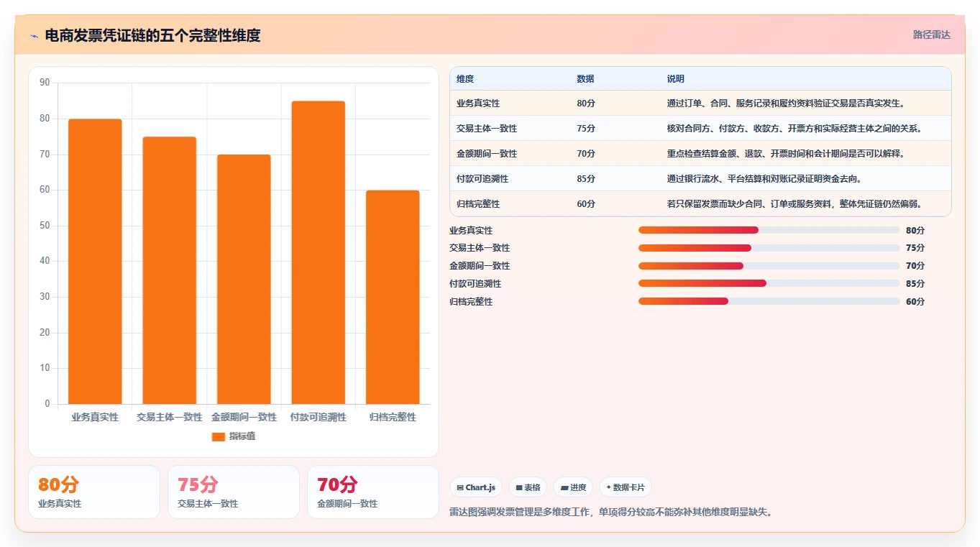
Task: Click x-axis label 付款可追溯性 under chart
Action: pos(318,417)
